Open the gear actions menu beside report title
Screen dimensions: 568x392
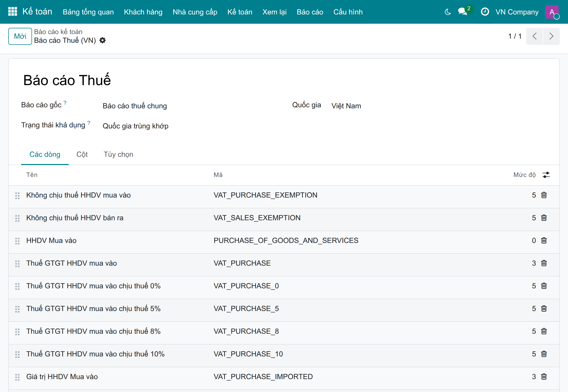(102, 40)
